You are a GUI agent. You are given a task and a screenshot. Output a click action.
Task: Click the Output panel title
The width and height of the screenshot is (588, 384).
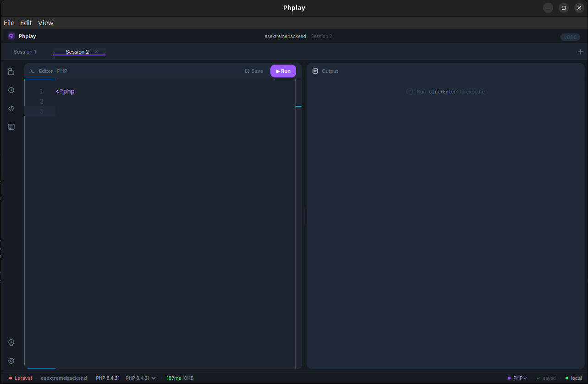click(x=330, y=71)
